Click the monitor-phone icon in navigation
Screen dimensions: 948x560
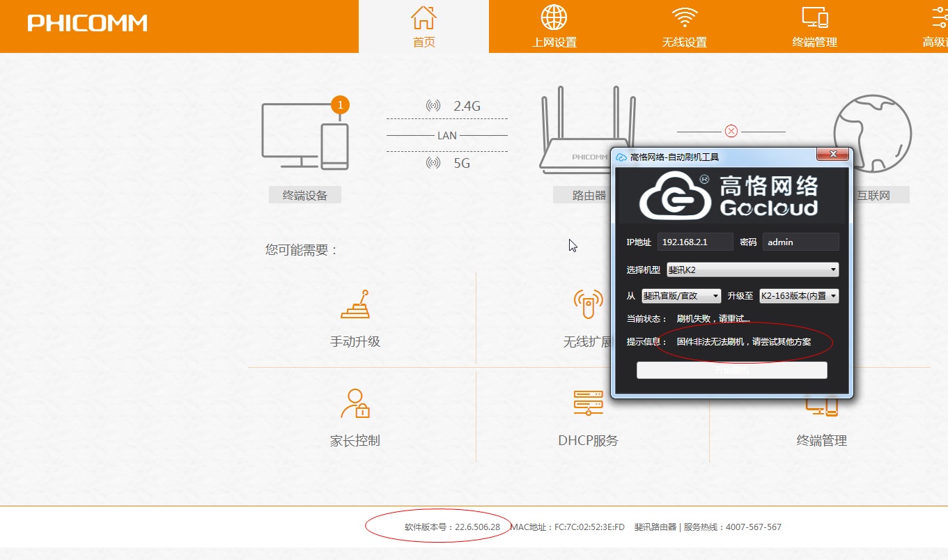[x=814, y=17]
